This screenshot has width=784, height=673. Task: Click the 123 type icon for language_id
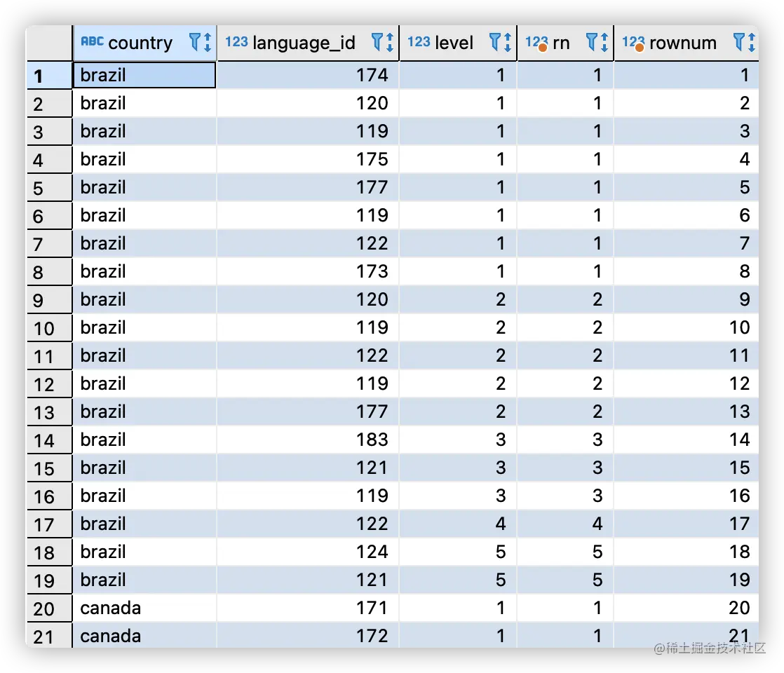[236, 41]
